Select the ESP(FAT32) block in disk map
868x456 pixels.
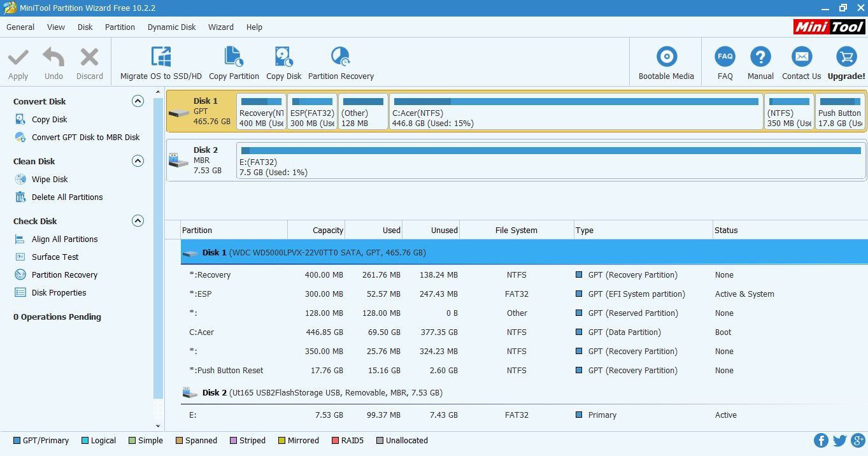[312, 111]
